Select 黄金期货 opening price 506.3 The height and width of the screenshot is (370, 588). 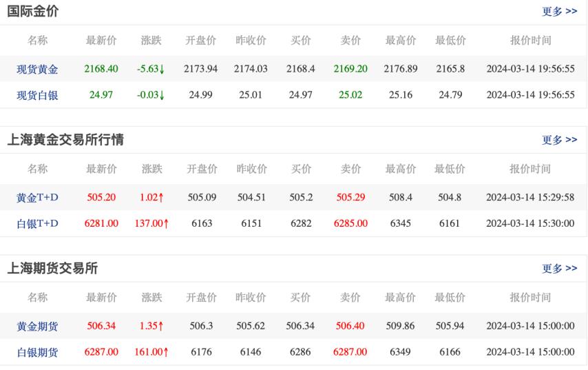(x=201, y=326)
